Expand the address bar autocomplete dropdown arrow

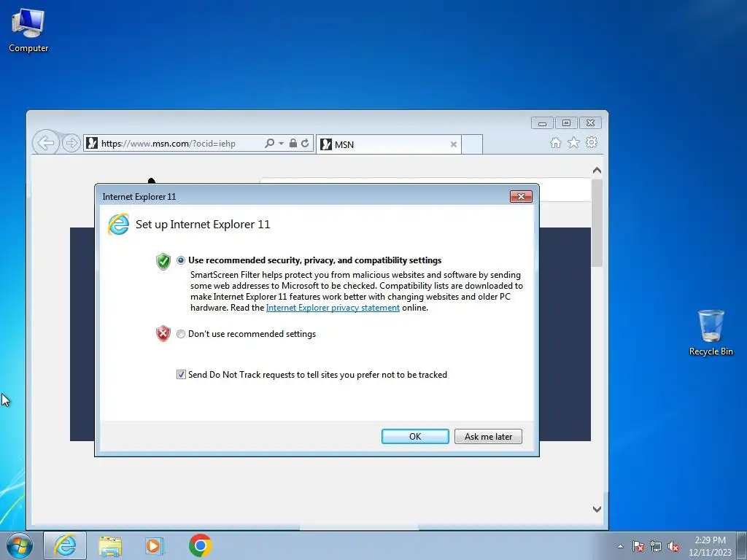coord(281,144)
